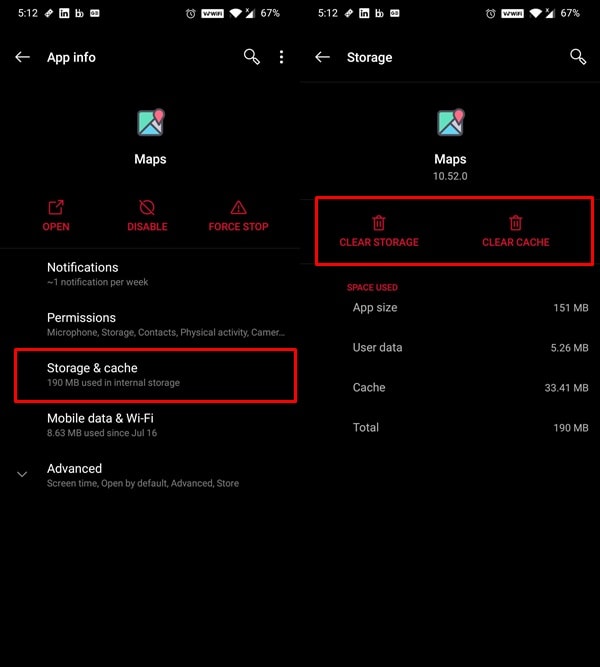Viewport: 600px width, 667px height.
Task: Tap the alarm icon in left status bar
Action: [191, 14]
